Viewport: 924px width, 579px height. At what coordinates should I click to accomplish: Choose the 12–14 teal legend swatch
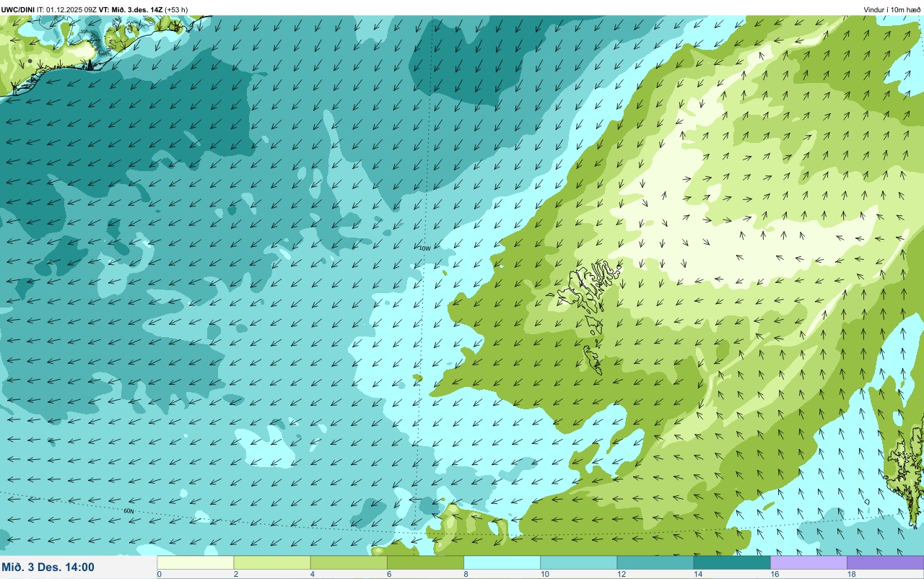[x=655, y=562]
